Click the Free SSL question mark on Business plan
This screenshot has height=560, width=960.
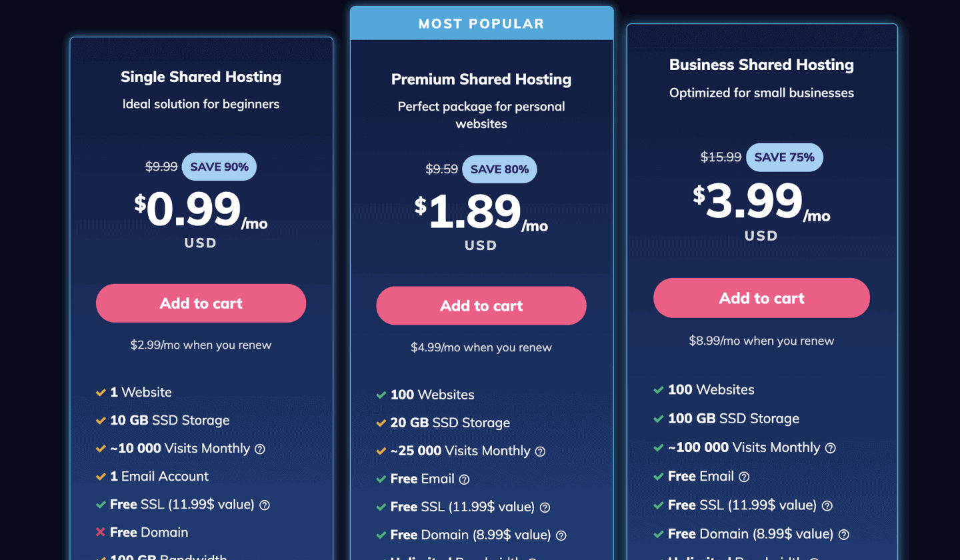click(x=827, y=506)
